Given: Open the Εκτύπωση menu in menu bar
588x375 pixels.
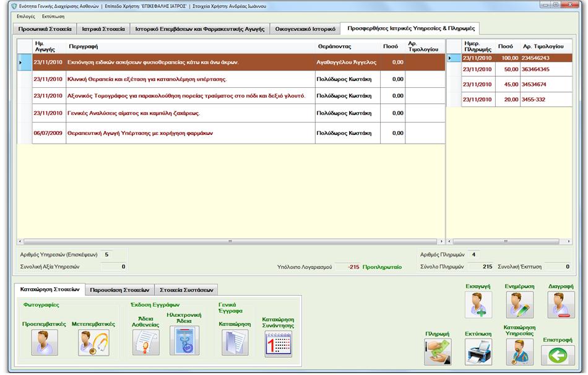Looking at the screenshot, I should 53,16.
